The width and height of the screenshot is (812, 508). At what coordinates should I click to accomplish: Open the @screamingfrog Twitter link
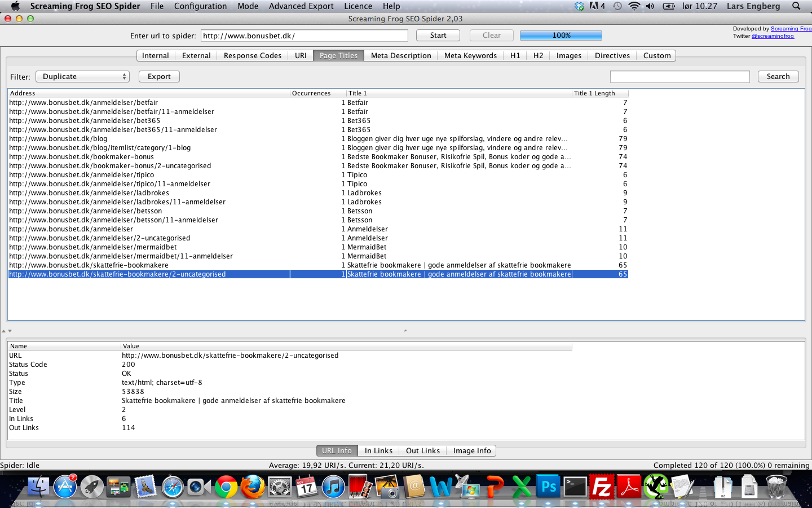[773, 36]
